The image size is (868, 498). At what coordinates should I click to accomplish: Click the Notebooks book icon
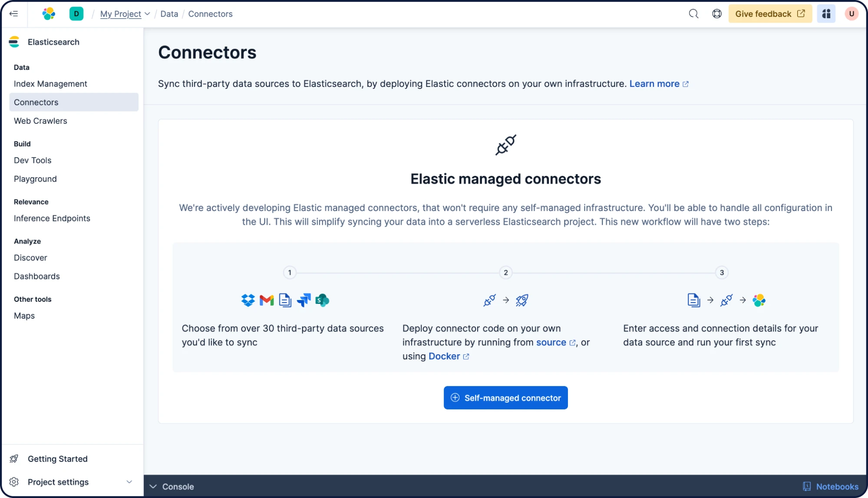tap(807, 487)
